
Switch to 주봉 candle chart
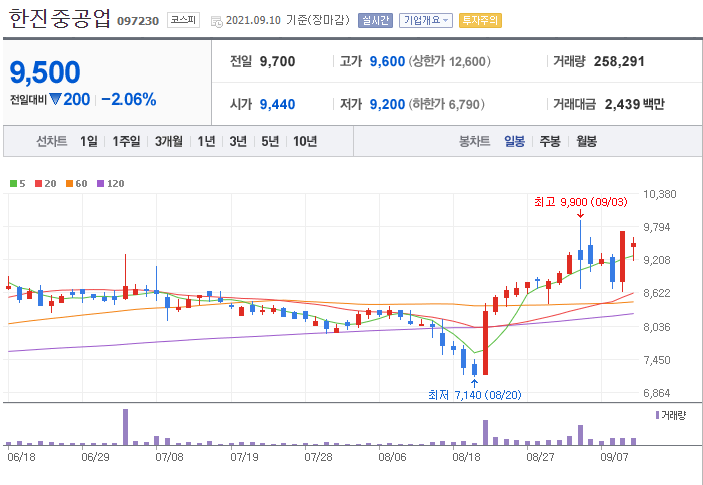[x=550, y=142]
